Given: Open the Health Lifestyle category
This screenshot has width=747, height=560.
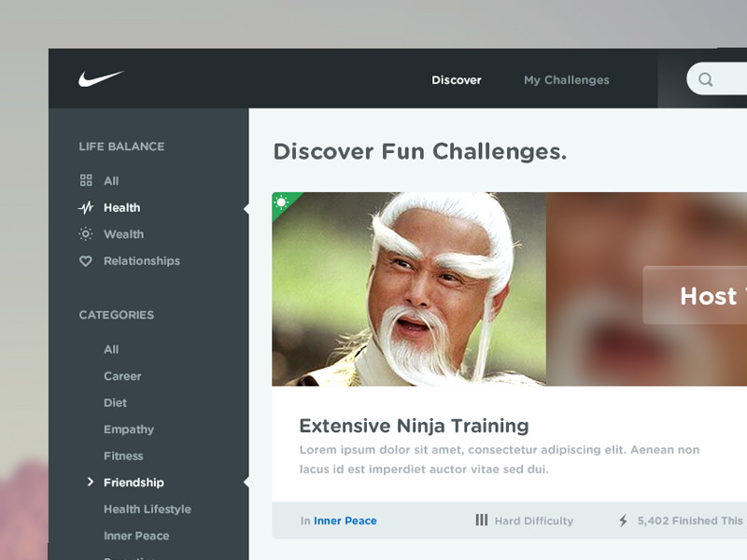Looking at the screenshot, I should coord(148,509).
